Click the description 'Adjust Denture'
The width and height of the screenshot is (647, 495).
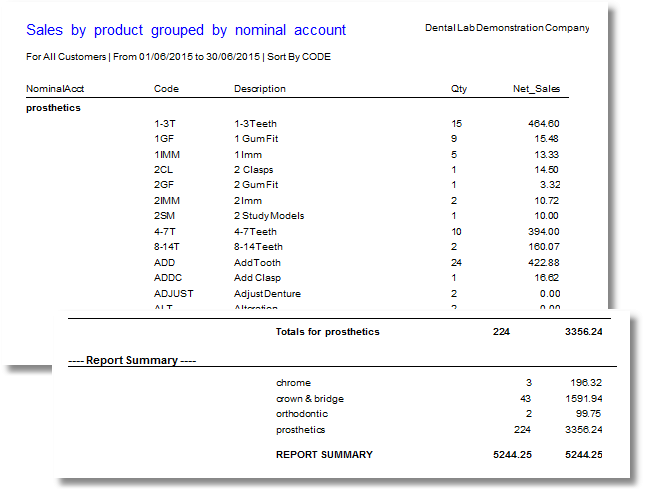267,293
